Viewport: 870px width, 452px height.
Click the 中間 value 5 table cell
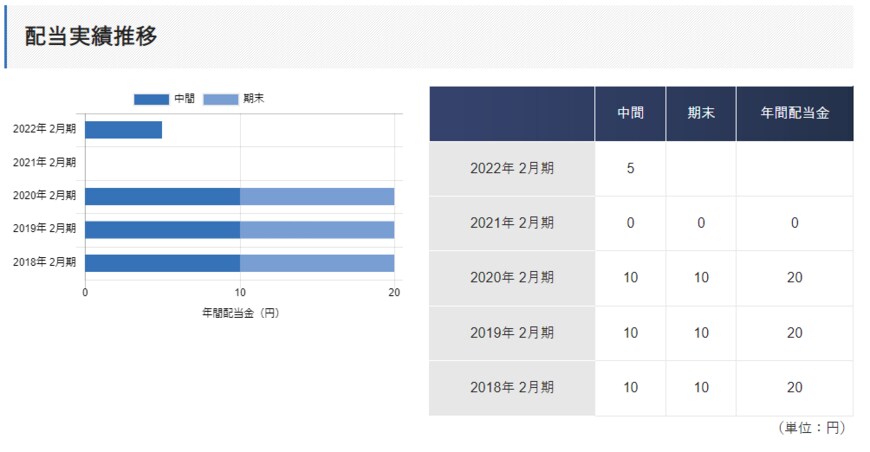pyautogui.click(x=630, y=168)
